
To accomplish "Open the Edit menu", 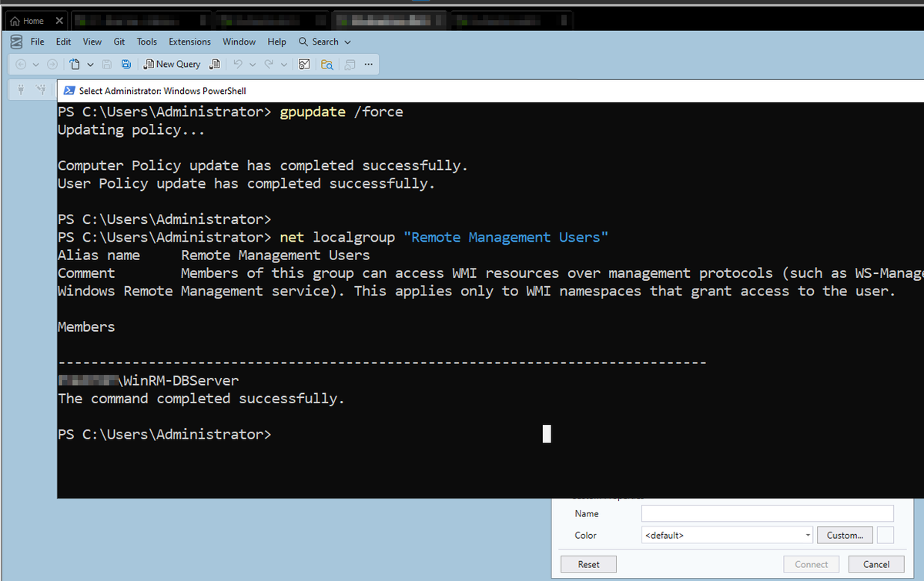I will tap(63, 42).
